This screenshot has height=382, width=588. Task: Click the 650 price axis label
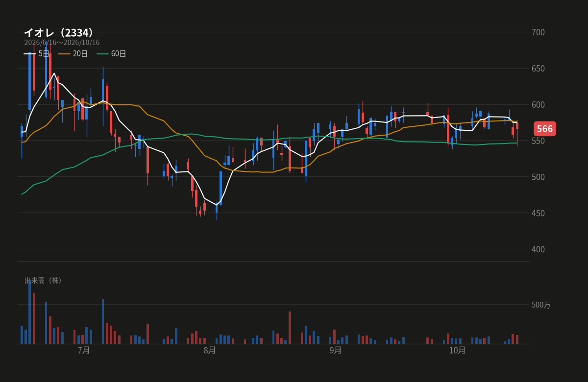pyautogui.click(x=538, y=69)
